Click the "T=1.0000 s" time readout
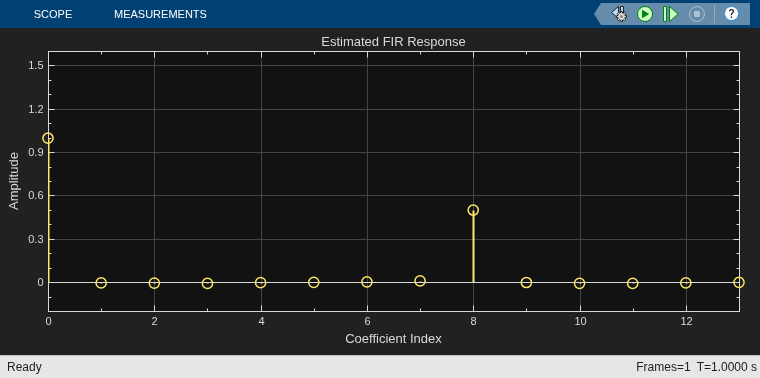The width and height of the screenshot is (760, 378). [x=726, y=367]
